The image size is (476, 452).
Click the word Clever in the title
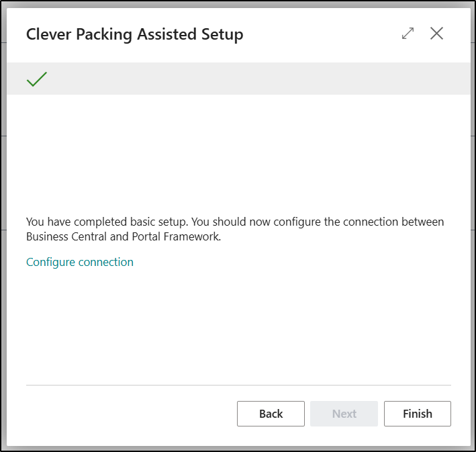pyautogui.click(x=45, y=34)
